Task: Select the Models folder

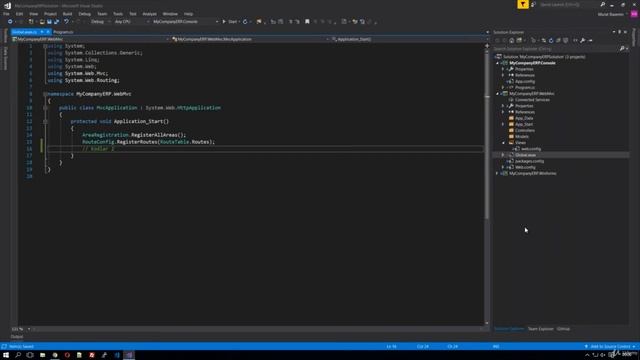Action: [521, 137]
